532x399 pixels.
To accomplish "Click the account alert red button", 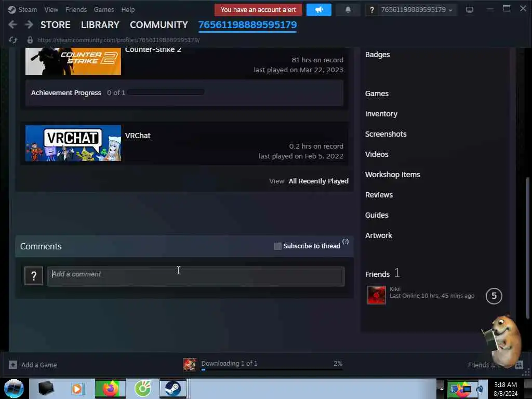I will point(258,10).
